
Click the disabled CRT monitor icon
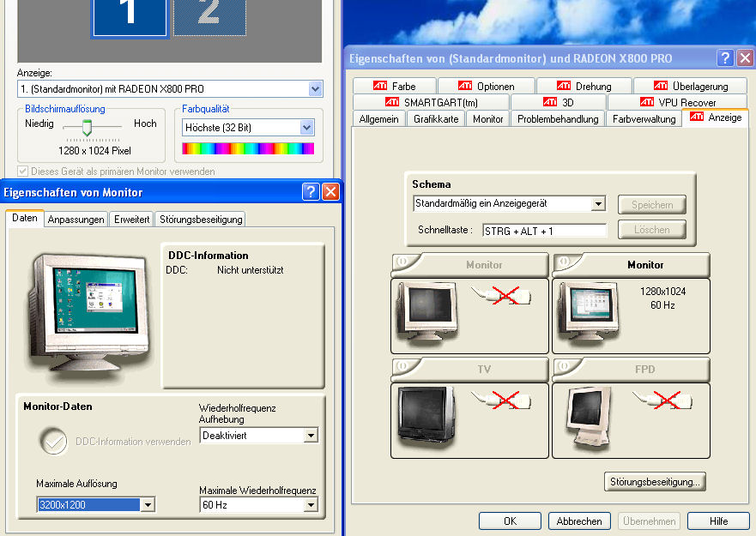tap(426, 315)
